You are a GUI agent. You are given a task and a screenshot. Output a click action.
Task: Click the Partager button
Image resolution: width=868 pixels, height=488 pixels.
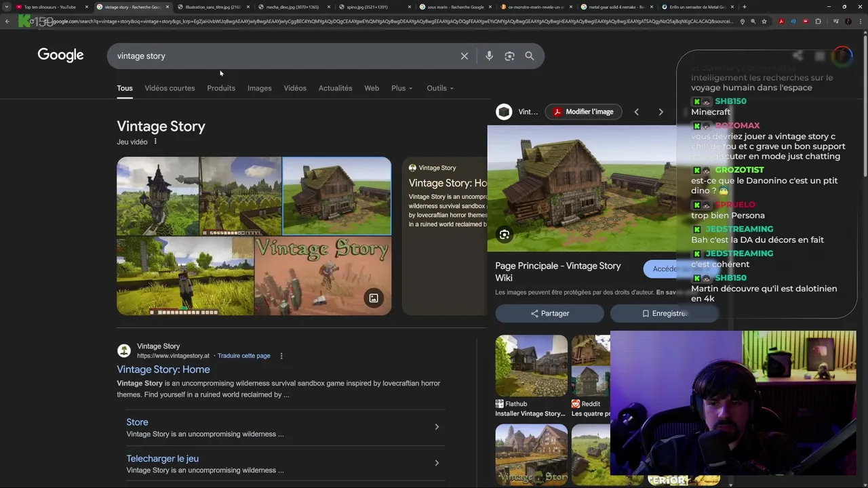(x=549, y=314)
